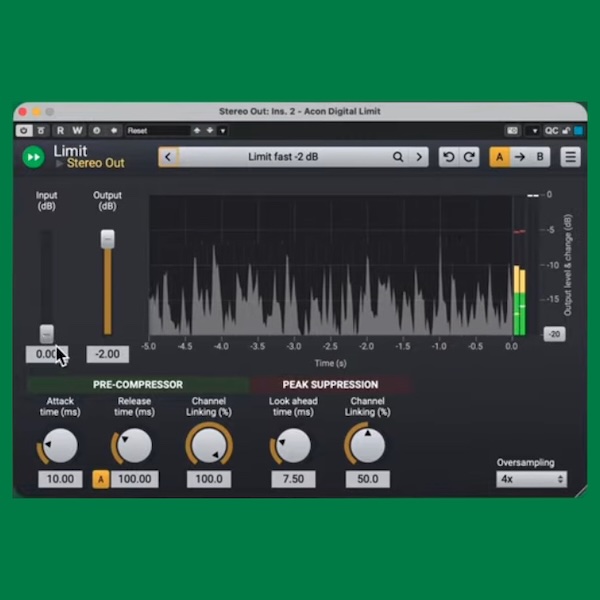The image size is (600, 600).
Task: Toggle the plugin bypass button
Action: coord(41,131)
